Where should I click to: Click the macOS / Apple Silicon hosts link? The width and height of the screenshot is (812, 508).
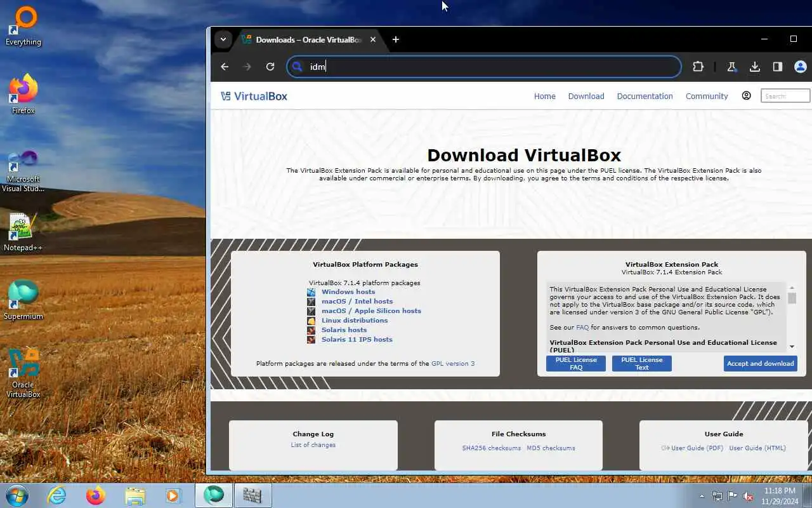pyautogui.click(x=371, y=311)
